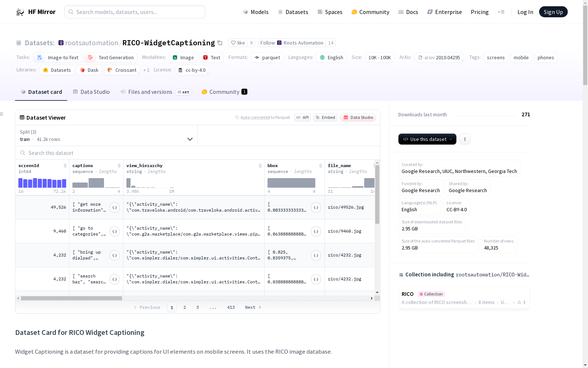
Task: Open the Pricing page
Action: [480, 12]
